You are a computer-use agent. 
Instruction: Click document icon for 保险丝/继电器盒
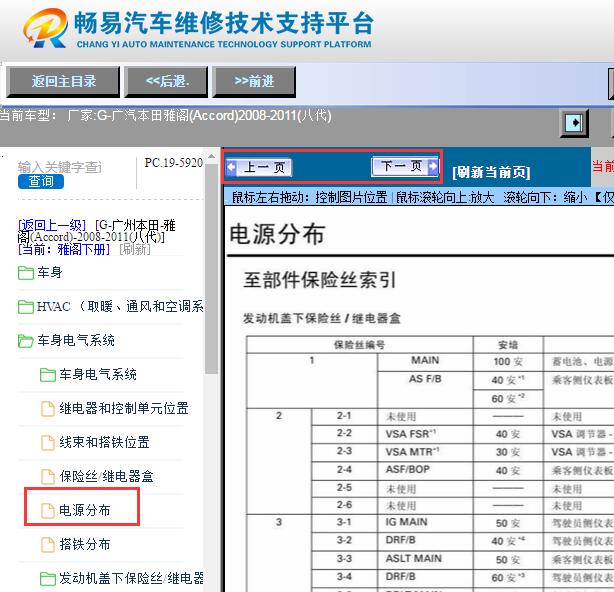coord(48,477)
